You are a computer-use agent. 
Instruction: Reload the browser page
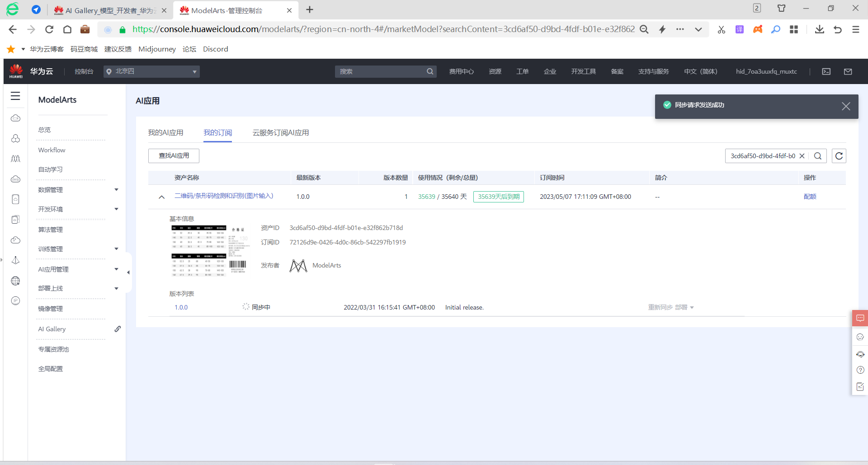(49, 29)
